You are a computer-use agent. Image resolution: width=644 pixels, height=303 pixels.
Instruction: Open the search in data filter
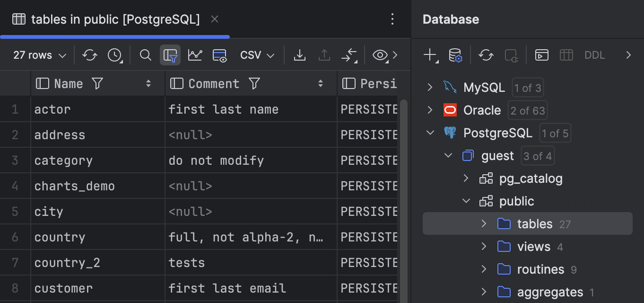145,55
